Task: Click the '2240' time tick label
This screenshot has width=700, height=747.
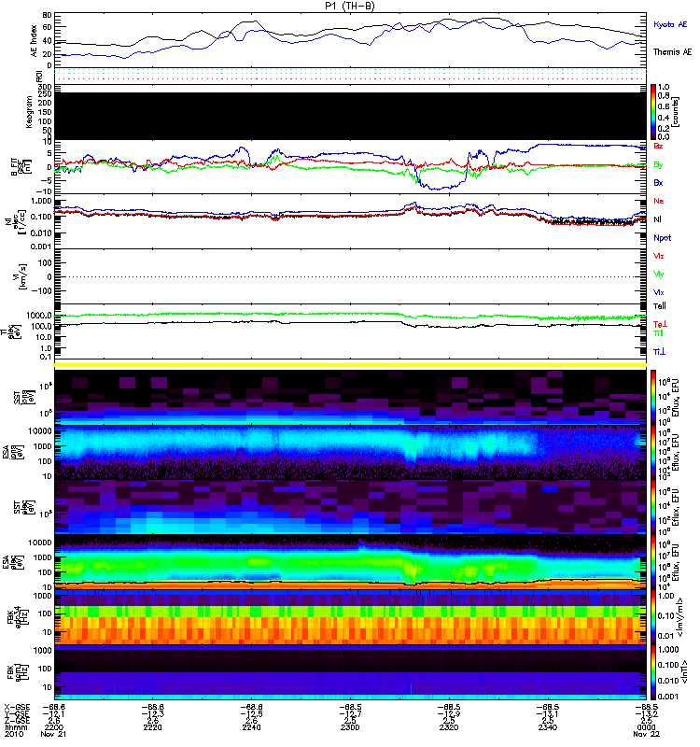Action: 251,727
